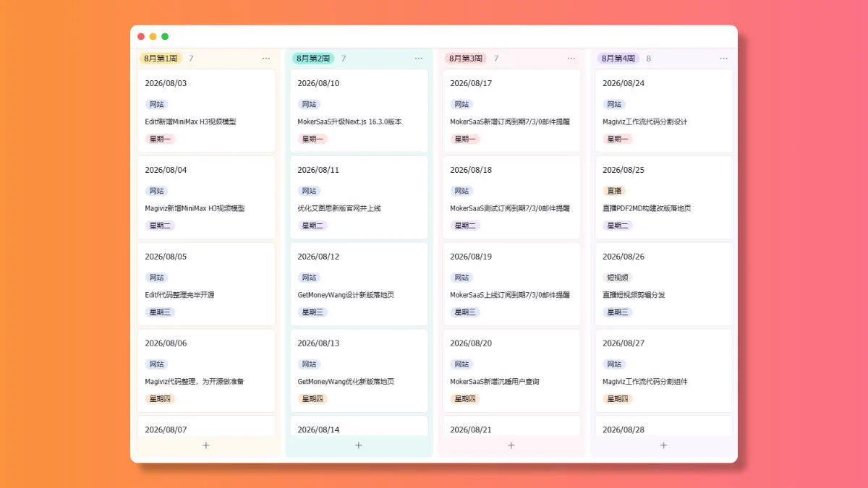
Task: Open the card dated 2026/08/17
Action: [511, 111]
